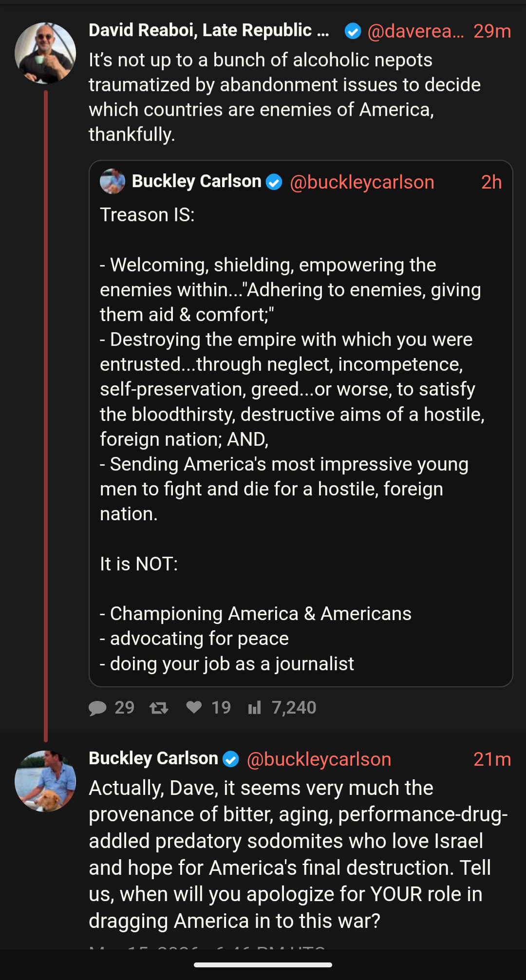The image size is (526, 980).
Task: Open @buckleycarlson handle in quoted tweet
Action: (362, 182)
